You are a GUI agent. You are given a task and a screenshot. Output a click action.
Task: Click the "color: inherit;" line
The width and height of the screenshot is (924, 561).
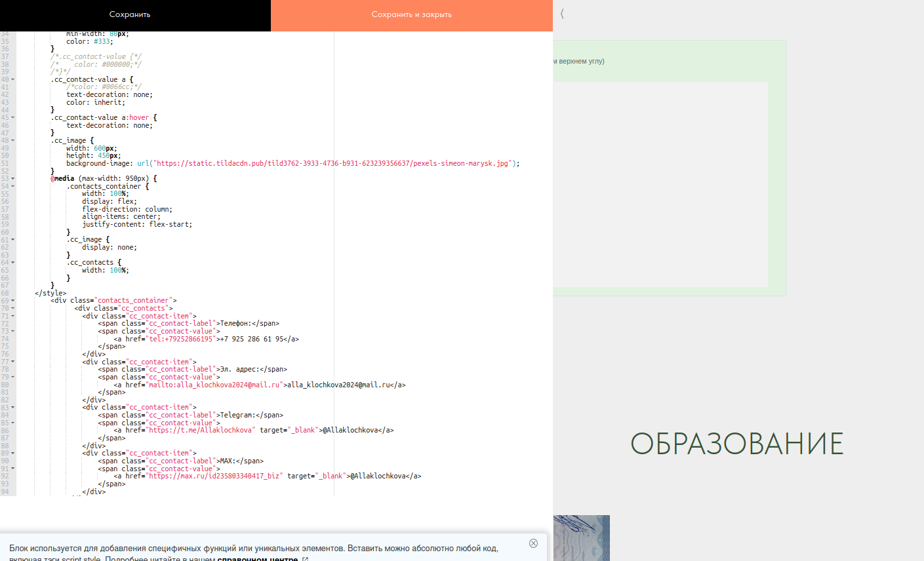coord(96,103)
